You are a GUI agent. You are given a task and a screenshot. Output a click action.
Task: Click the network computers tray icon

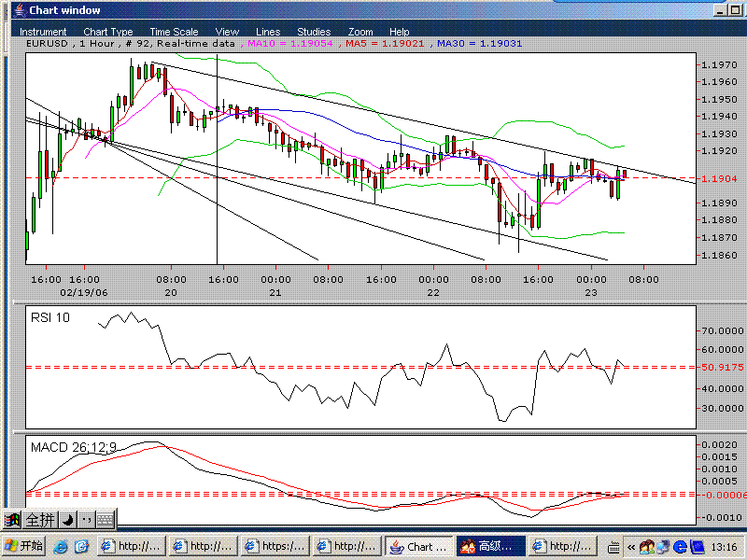click(x=663, y=547)
